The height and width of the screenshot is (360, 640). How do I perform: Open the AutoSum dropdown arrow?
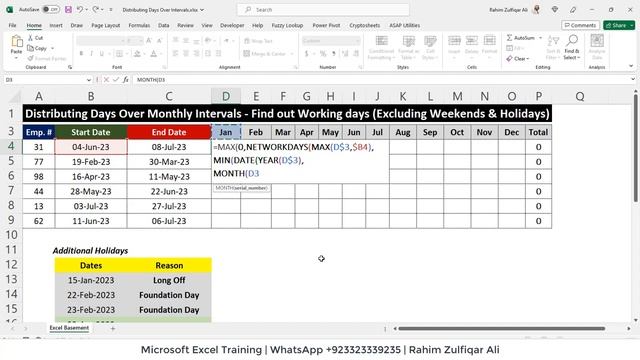pos(540,38)
